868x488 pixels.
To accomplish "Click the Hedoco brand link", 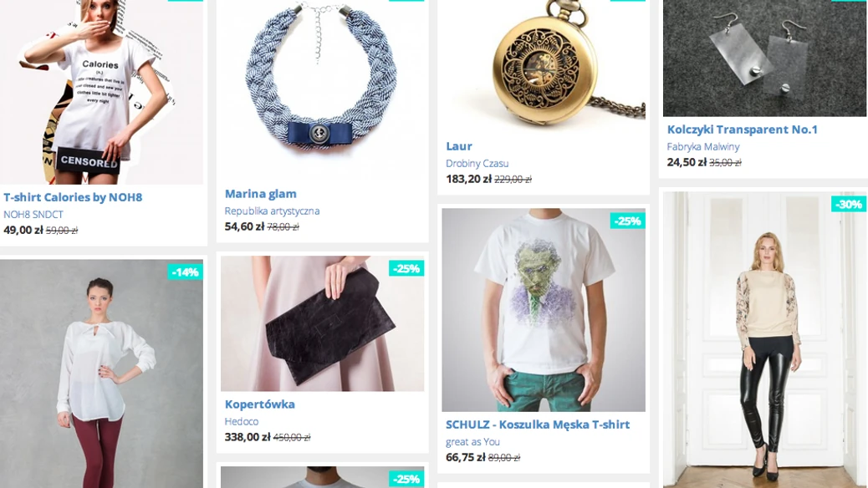I will (241, 421).
